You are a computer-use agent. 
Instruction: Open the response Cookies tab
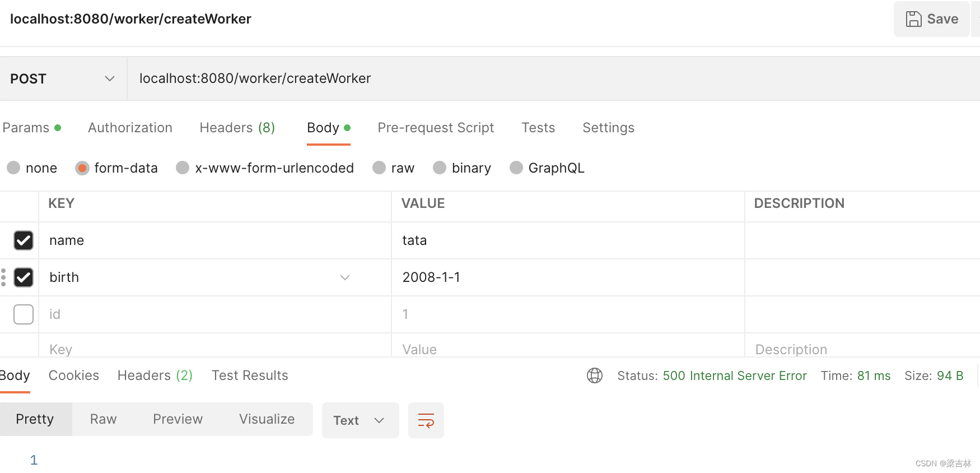coord(74,375)
